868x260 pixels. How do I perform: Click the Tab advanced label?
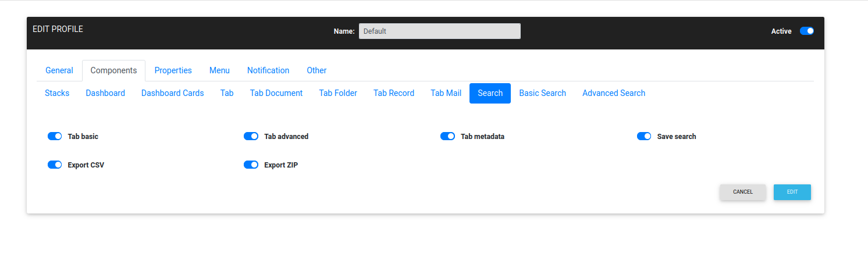[286, 137]
